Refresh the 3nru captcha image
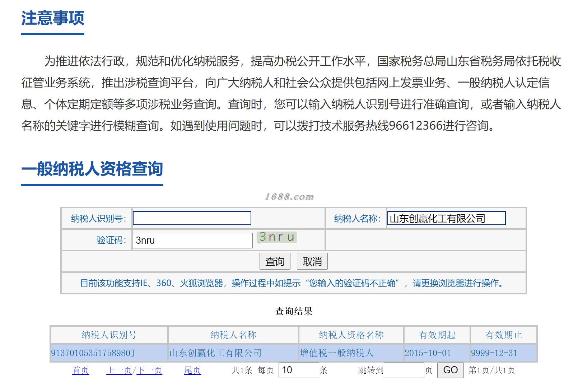 pyautogui.click(x=277, y=237)
